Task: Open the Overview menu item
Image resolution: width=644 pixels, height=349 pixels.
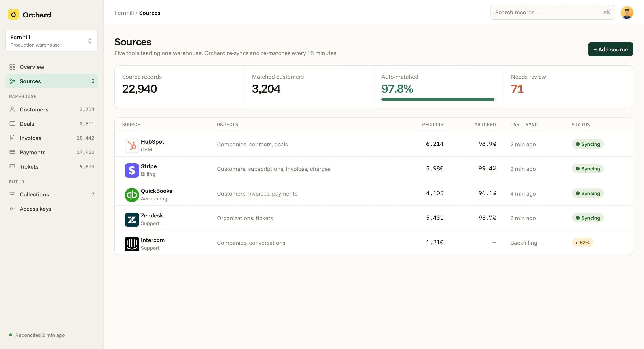Action: coord(51,67)
